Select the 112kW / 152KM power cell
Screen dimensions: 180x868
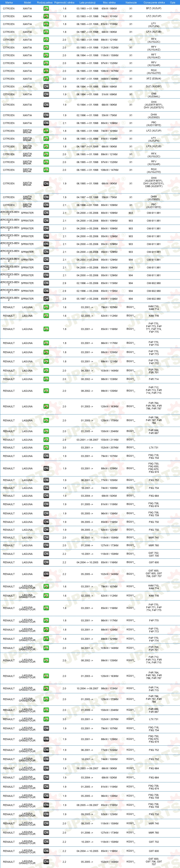coord(109,48)
